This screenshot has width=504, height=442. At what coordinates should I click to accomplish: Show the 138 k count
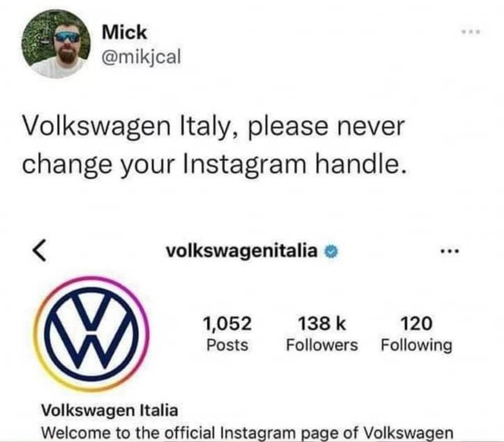pos(322,324)
